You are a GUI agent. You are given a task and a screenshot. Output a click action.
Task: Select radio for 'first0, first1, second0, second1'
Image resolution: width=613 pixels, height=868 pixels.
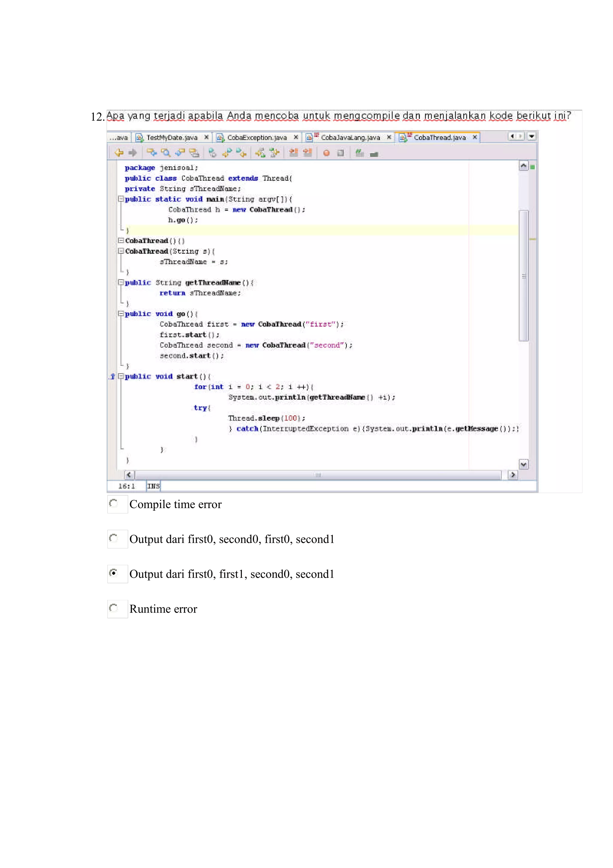click(113, 573)
